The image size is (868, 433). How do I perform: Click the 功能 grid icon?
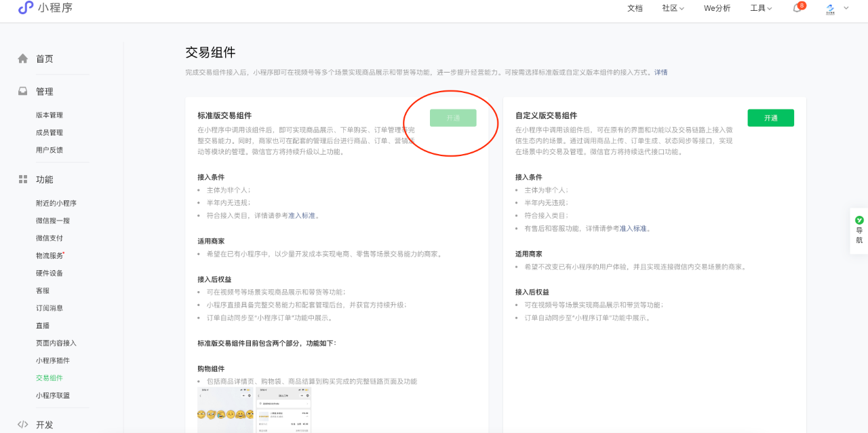[x=23, y=179]
